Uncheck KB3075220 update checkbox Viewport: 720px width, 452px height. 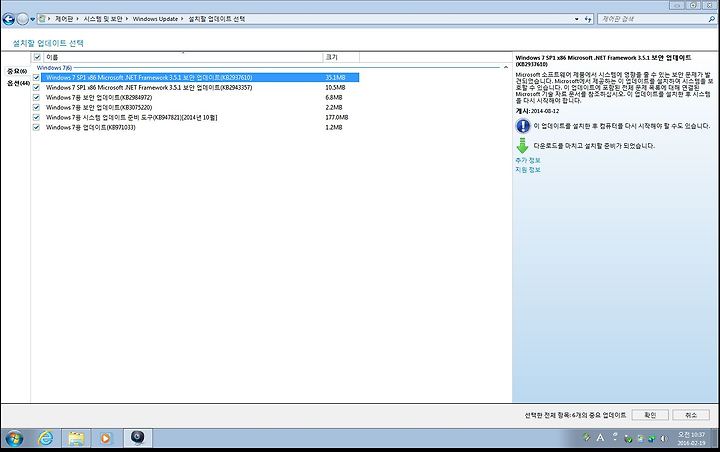36,107
